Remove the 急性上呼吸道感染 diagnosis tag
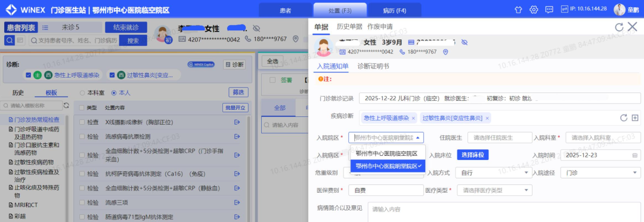The image size is (644, 222). [x=413, y=118]
